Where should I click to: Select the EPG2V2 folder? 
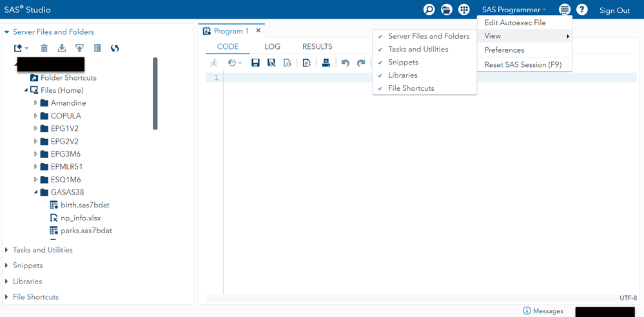coord(64,141)
